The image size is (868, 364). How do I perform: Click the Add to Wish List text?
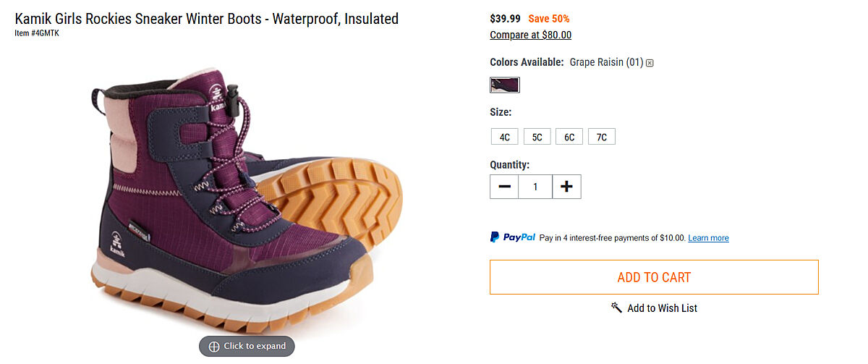pyautogui.click(x=662, y=308)
